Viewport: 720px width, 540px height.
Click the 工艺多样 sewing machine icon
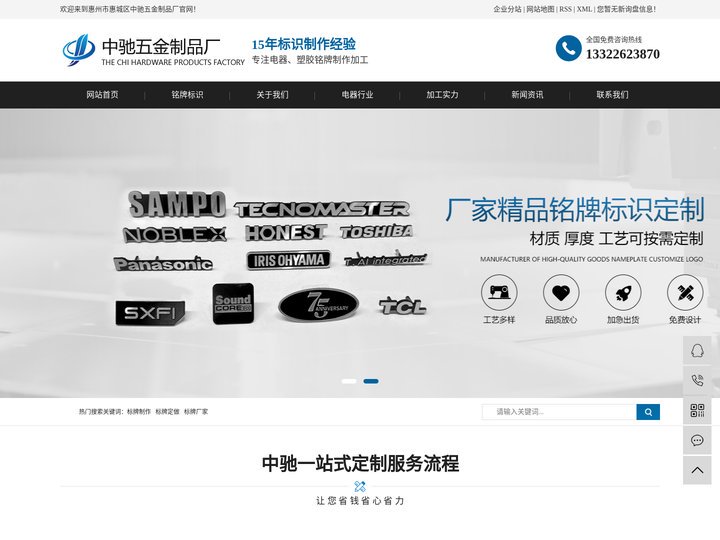[499, 292]
